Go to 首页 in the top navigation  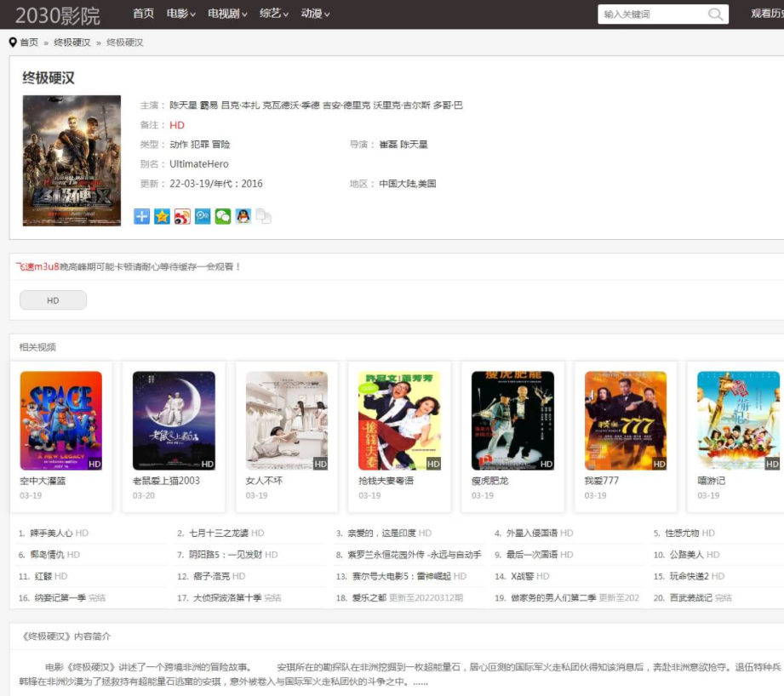(x=144, y=14)
